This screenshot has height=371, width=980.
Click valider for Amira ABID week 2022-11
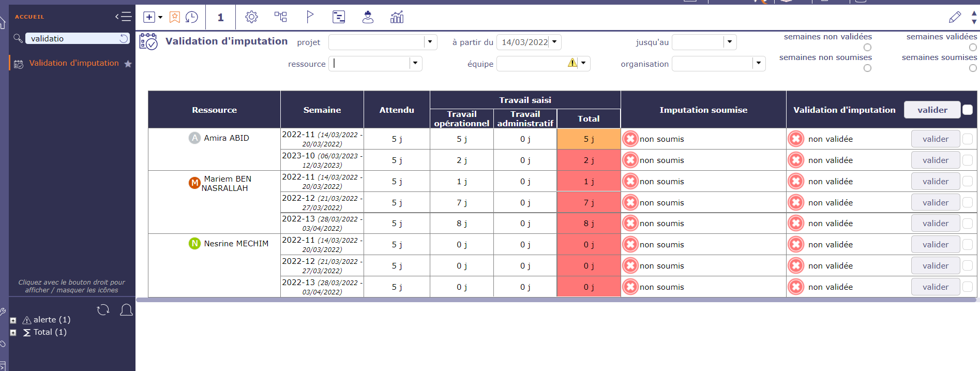click(x=935, y=139)
